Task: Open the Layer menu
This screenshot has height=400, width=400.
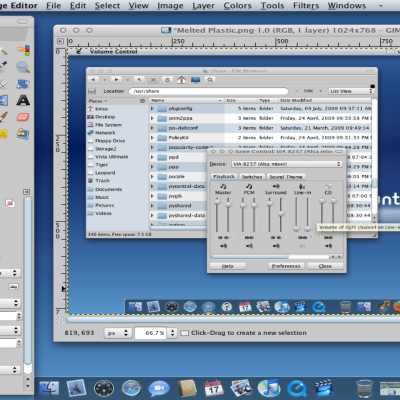Action: tap(203, 6)
